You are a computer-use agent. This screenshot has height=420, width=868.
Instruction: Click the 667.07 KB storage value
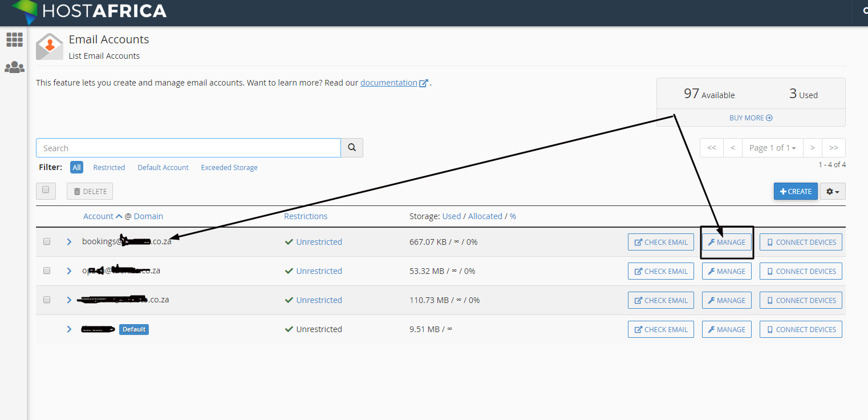pyautogui.click(x=428, y=242)
